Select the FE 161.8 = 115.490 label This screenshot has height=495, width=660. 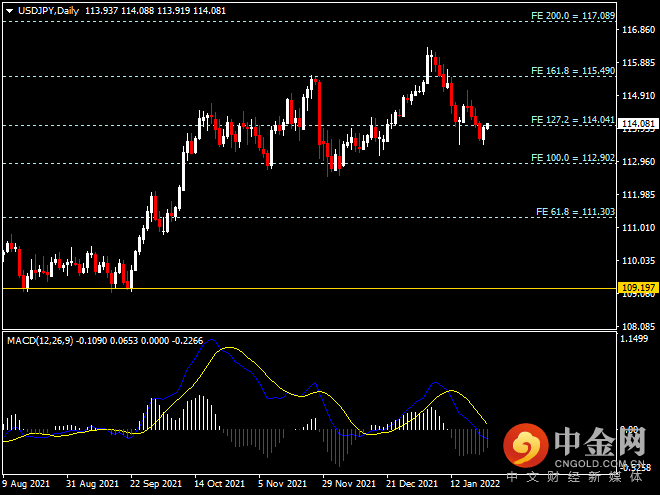click(x=573, y=71)
